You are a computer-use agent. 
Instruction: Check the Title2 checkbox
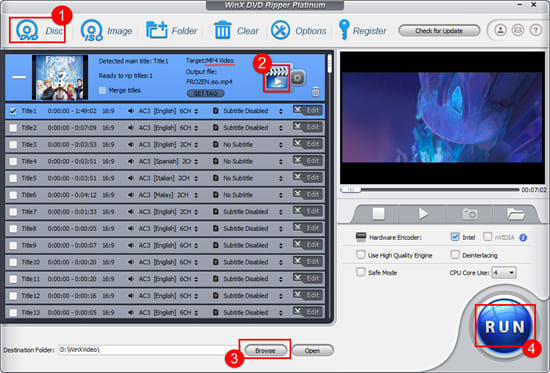click(x=13, y=128)
